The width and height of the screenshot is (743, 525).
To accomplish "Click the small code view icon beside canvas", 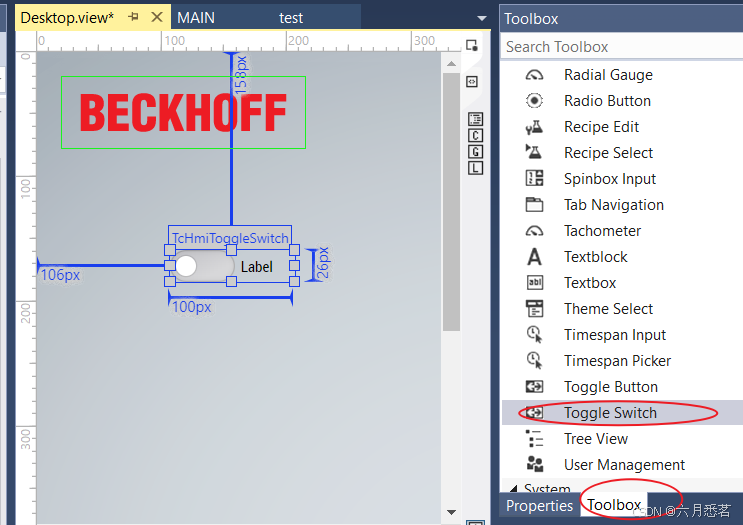I will click(472, 81).
